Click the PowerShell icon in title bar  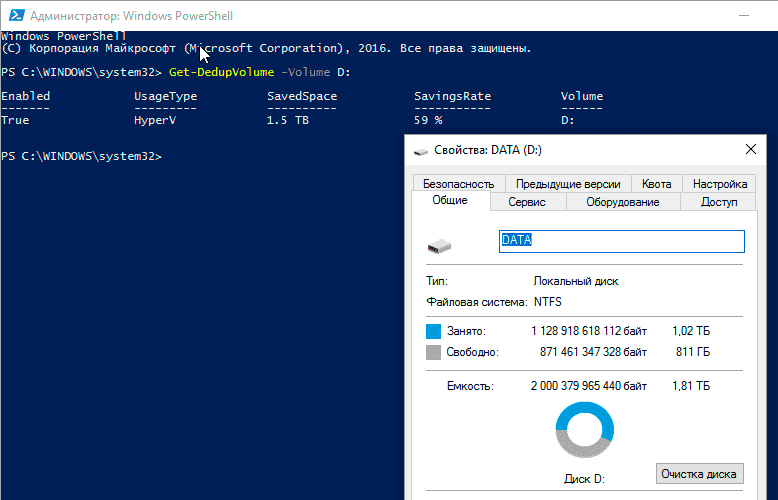tap(14, 16)
